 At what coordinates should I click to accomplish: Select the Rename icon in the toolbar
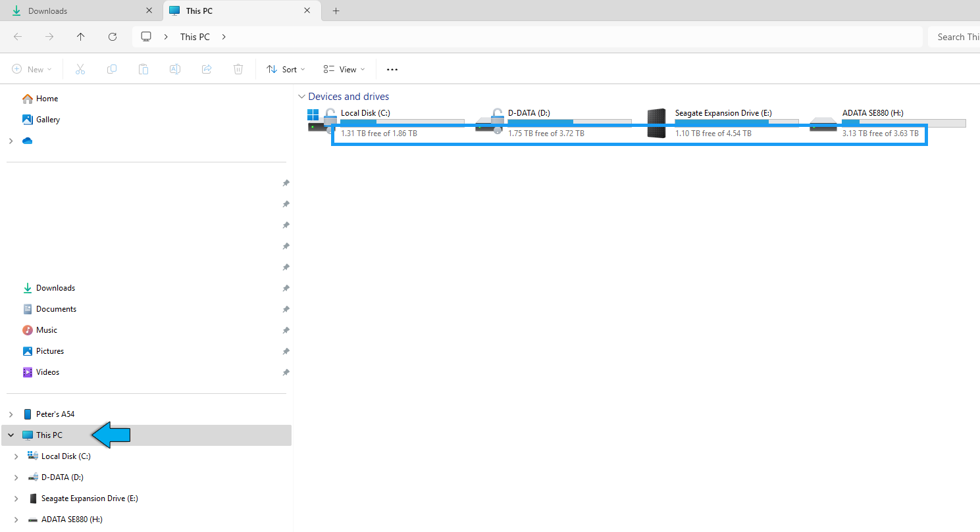tap(175, 69)
